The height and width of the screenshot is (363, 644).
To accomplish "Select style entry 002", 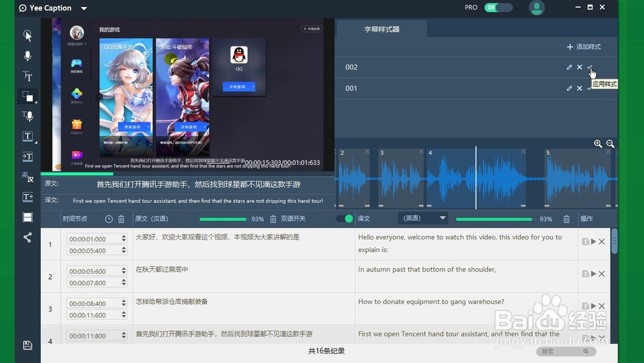I will coord(476,67).
